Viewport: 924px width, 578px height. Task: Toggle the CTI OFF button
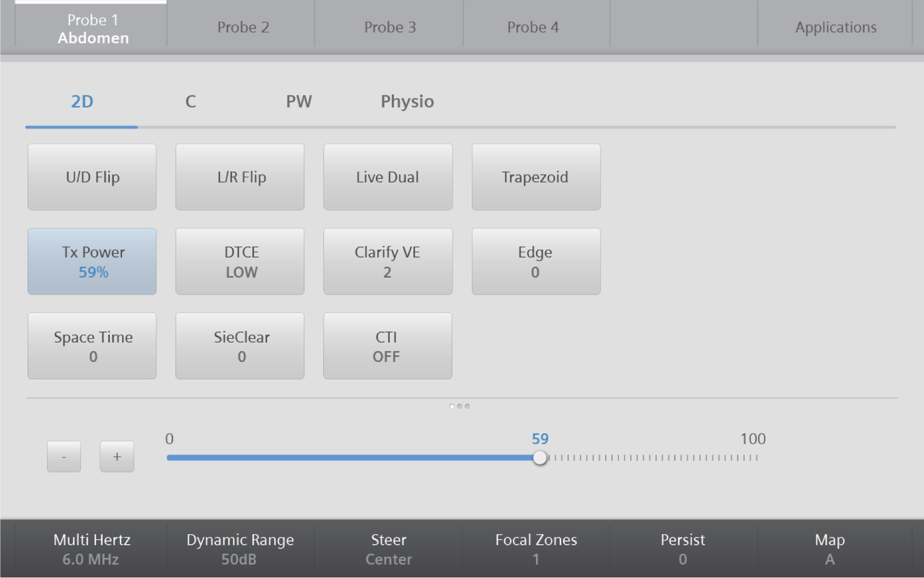[x=388, y=346]
